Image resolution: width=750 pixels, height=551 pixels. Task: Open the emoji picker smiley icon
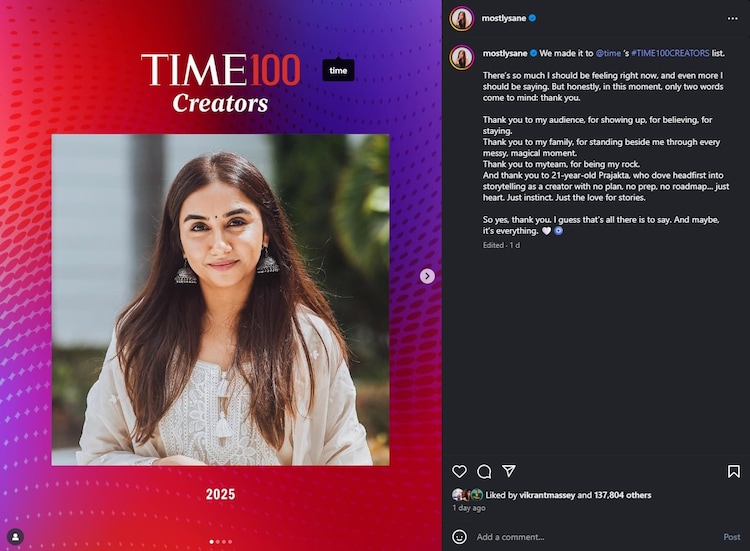coord(459,537)
